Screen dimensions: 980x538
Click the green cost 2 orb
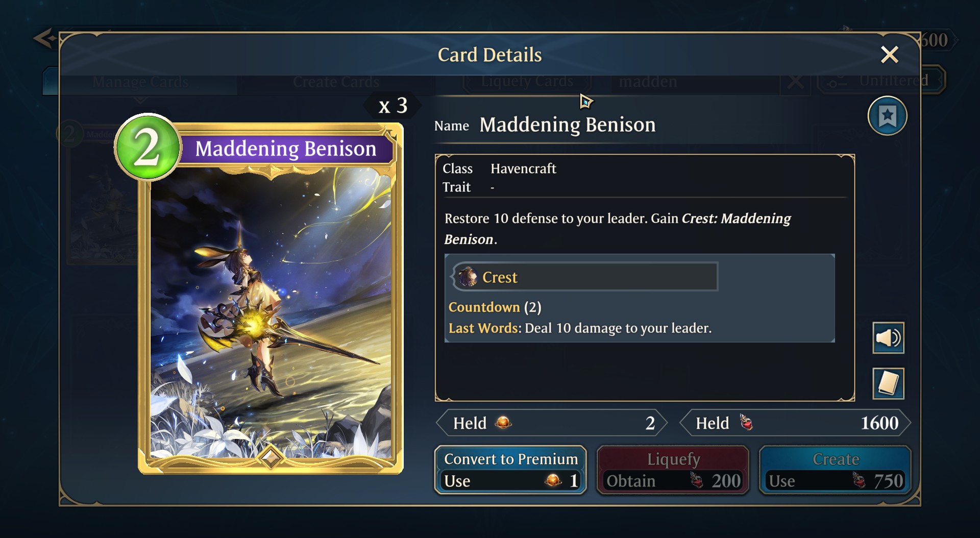pyautogui.click(x=148, y=148)
